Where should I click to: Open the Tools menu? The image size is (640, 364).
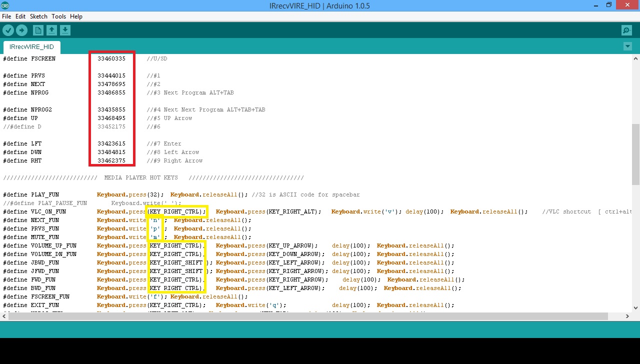click(58, 16)
